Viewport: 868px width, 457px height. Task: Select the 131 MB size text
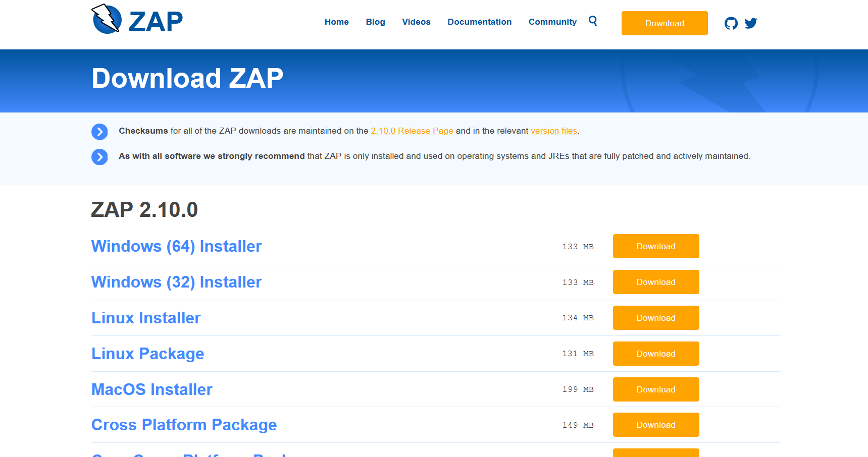coord(578,354)
